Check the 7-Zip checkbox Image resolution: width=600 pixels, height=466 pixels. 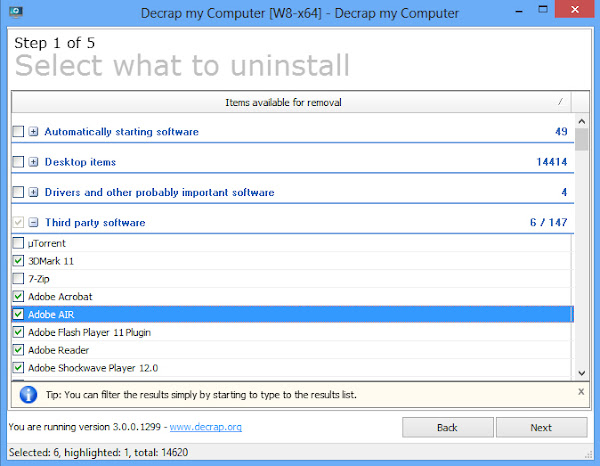point(18,279)
